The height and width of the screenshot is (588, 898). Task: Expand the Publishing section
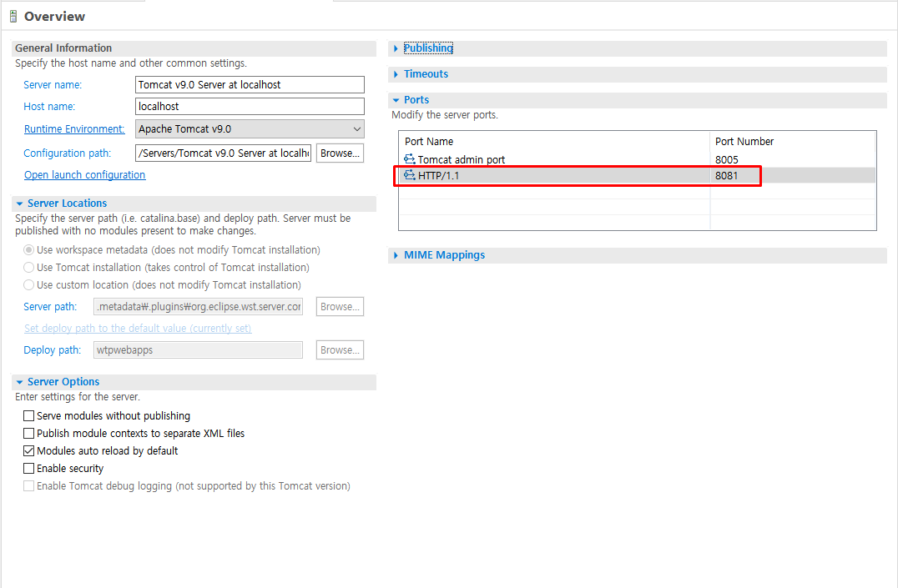(x=396, y=48)
